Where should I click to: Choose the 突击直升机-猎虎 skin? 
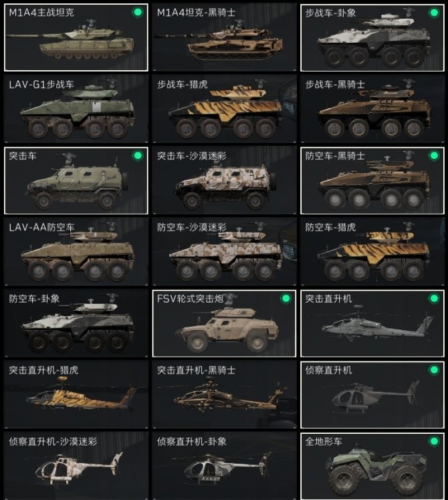tap(76, 395)
